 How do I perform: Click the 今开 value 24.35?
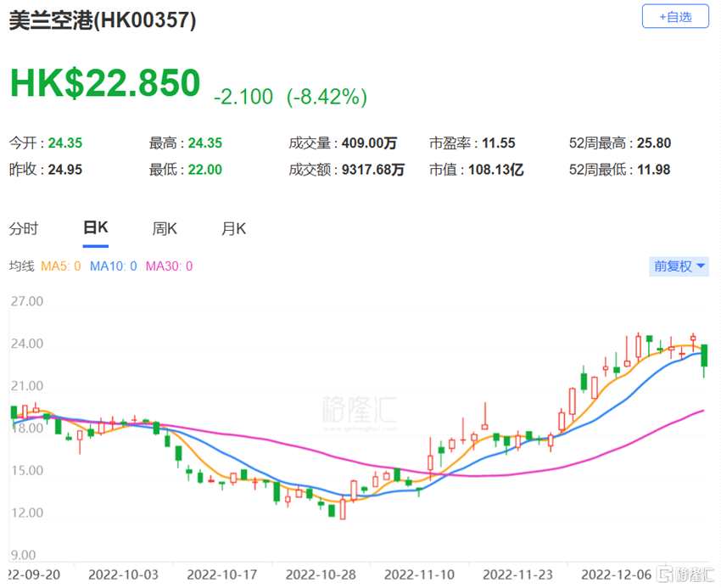[65, 143]
